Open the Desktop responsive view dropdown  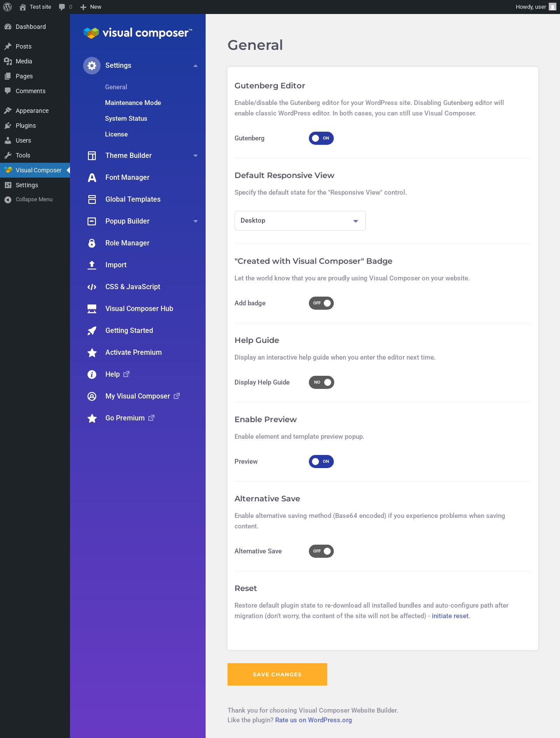300,220
